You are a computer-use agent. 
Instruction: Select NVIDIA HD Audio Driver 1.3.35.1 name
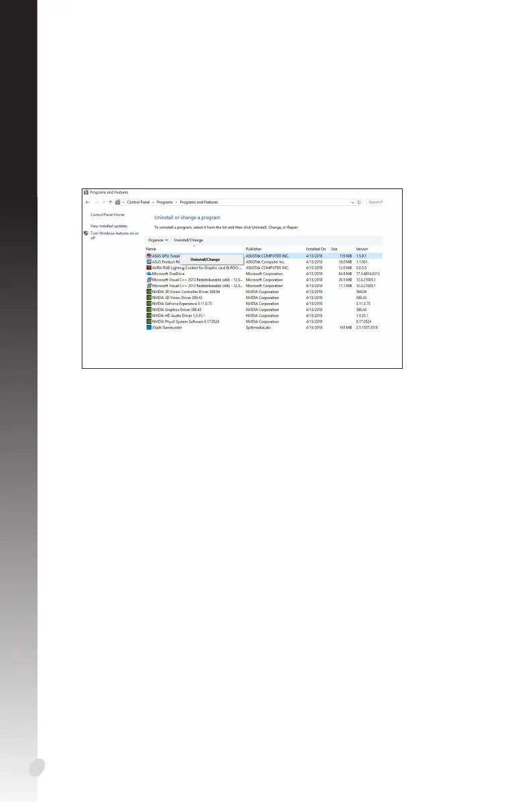point(178,316)
